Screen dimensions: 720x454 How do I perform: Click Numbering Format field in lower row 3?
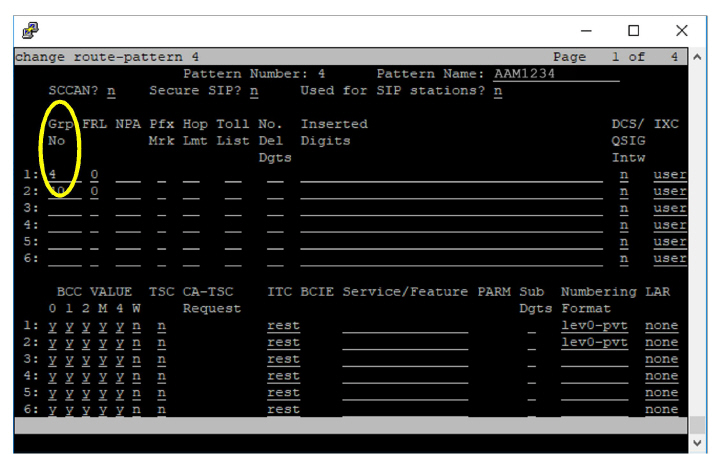pos(594,359)
